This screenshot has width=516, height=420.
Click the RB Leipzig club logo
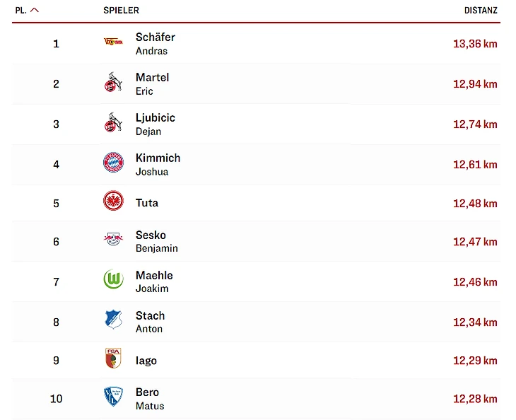113,241
